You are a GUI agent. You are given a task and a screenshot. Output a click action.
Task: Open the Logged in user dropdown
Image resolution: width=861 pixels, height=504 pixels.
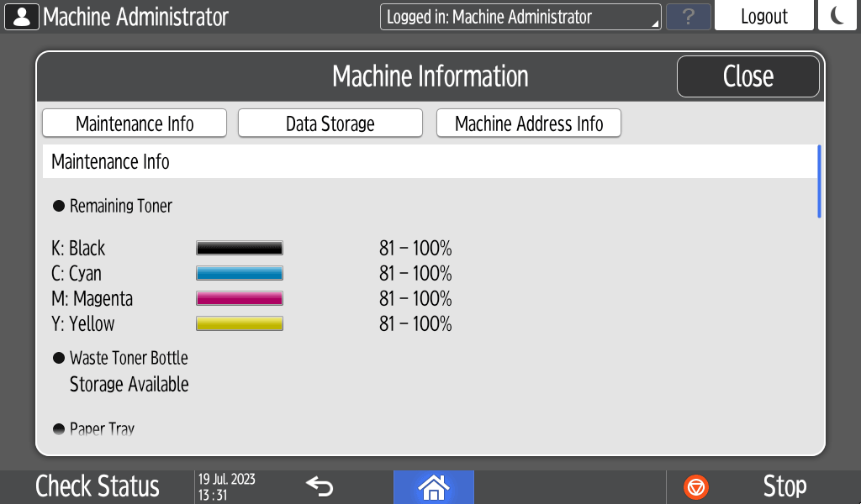click(x=520, y=17)
